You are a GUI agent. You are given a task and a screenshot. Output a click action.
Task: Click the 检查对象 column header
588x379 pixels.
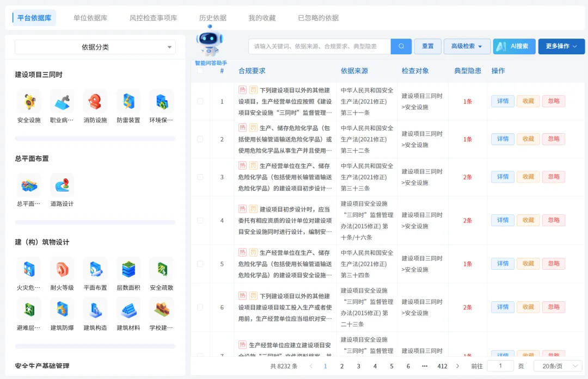point(415,71)
